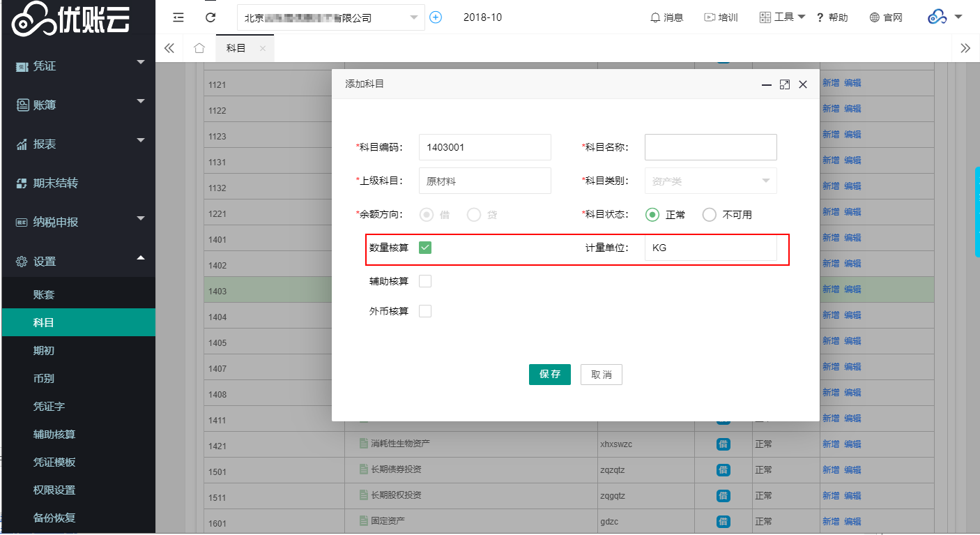Shift tabs right with double chevron

965,48
